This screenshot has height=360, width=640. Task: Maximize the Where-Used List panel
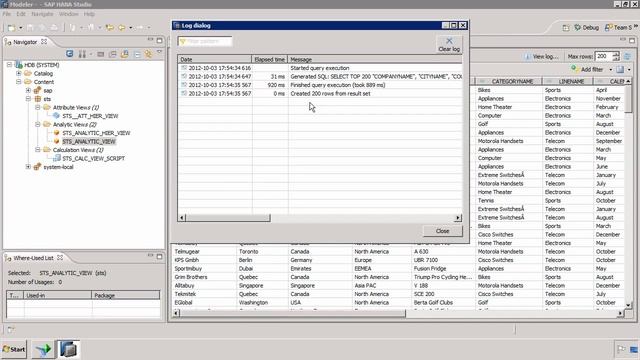(160, 256)
